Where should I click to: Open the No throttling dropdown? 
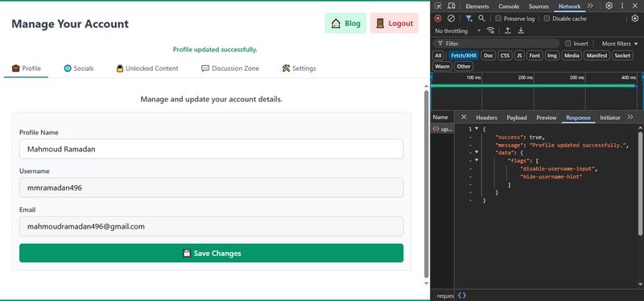[x=457, y=31]
